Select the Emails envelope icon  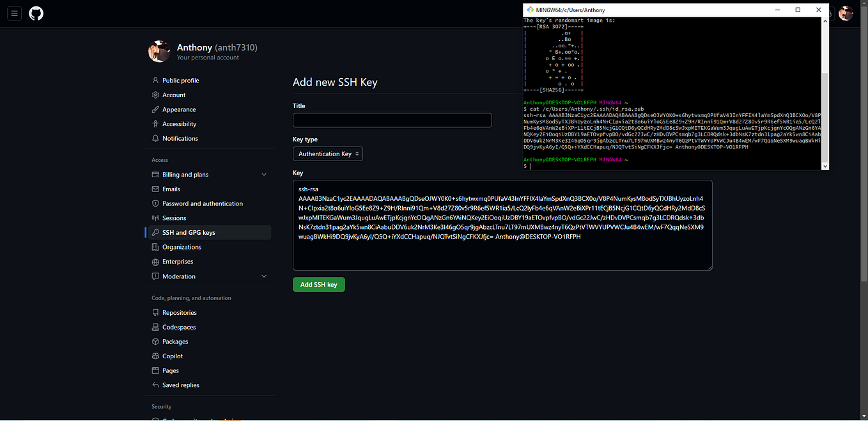pyautogui.click(x=154, y=189)
